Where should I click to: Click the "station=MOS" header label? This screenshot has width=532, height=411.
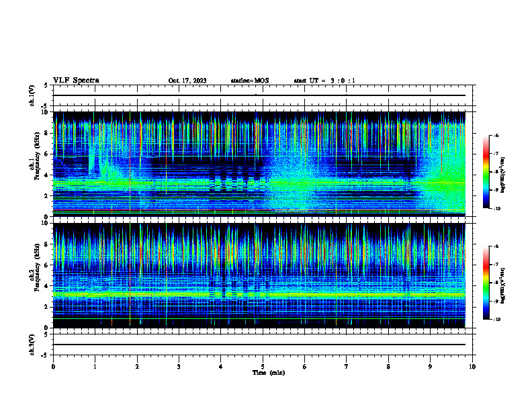[250, 81]
